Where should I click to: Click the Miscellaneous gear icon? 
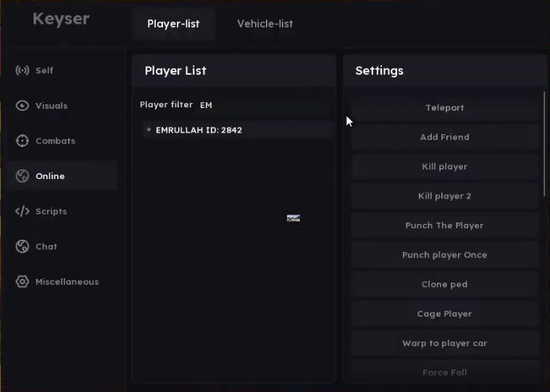22,282
